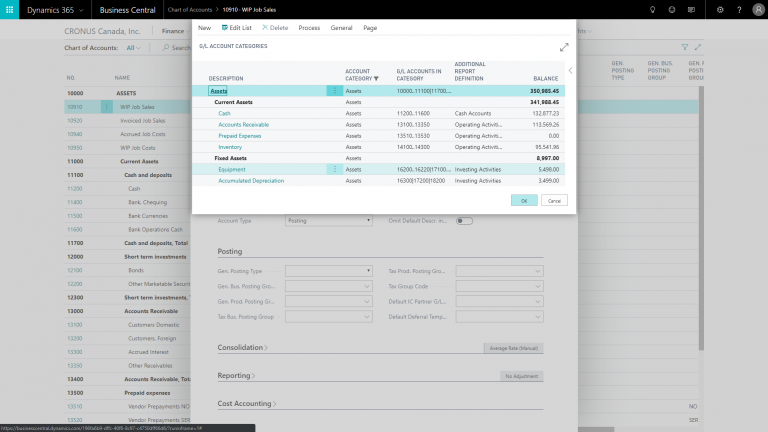
Task: Expand the Reporting section
Action: tap(236, 375)
